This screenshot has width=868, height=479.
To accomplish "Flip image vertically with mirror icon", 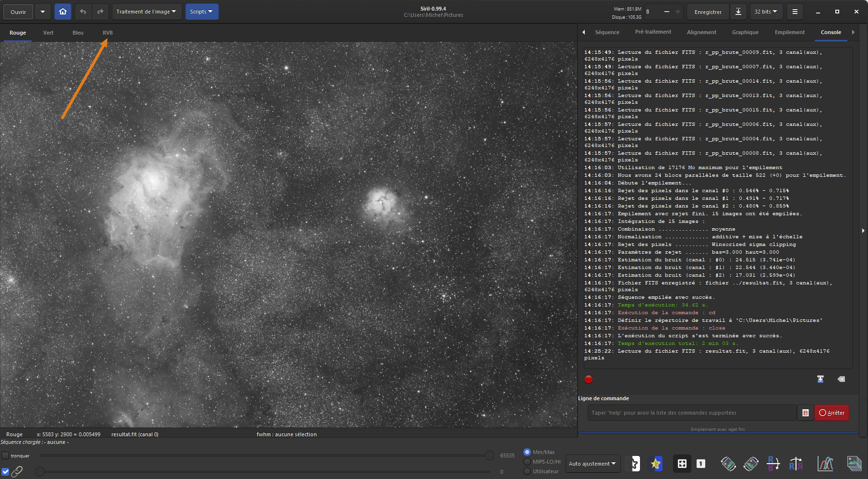I will [x=773, y=464].
